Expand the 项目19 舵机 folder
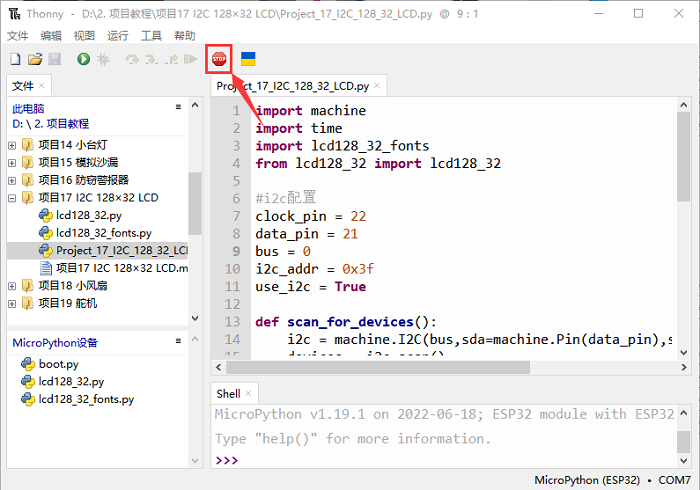 pyautogui.click(x=12, y=303)
